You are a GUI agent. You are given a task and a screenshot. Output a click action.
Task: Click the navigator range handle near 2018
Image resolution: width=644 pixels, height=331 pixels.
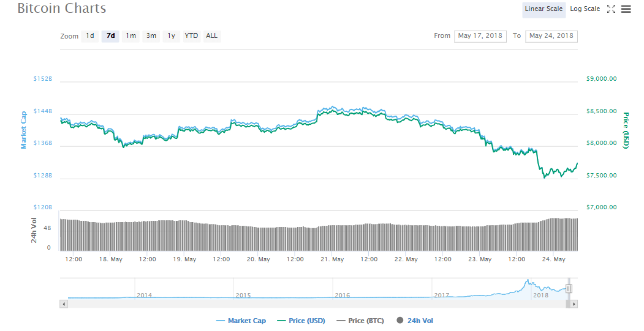coord(569,288)
